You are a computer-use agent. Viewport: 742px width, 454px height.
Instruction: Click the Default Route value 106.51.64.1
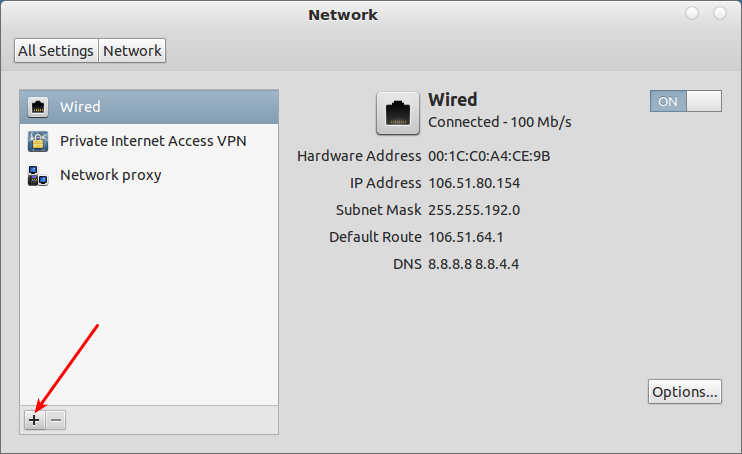[465, 237]
